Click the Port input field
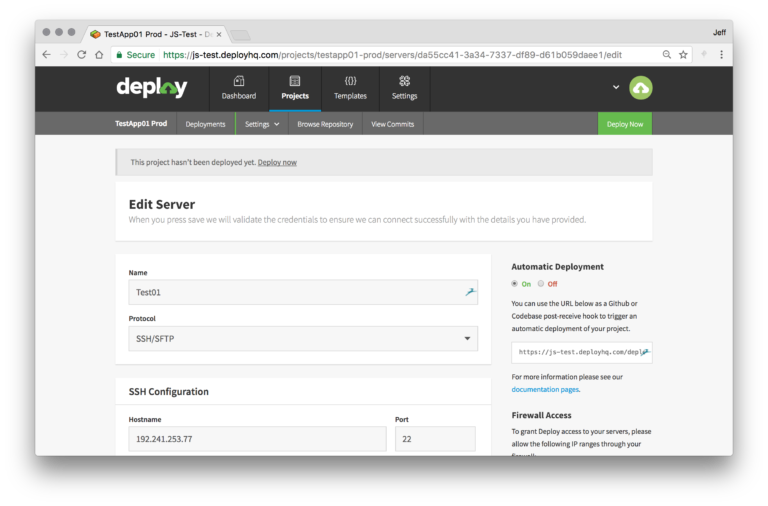The width and height of the screenshot is (768, 506). point(435,439)
